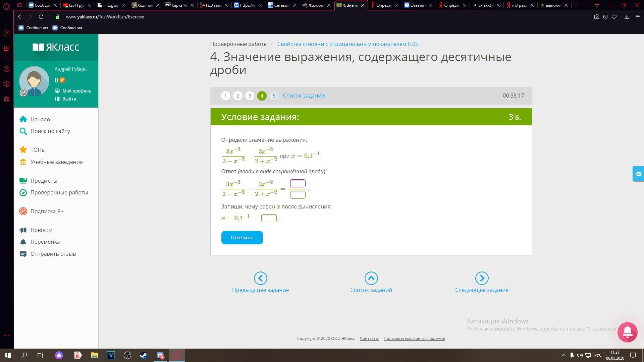
Task: Click the x value answer field
Action: click(269, 218)
